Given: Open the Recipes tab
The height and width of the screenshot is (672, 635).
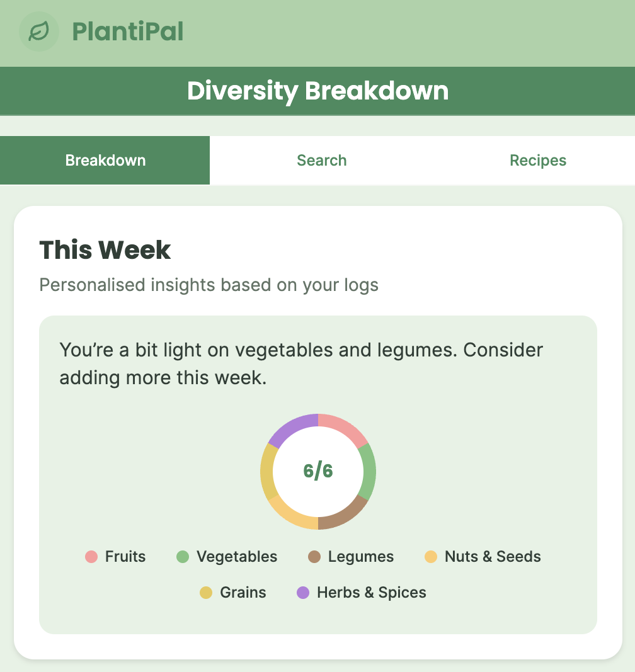Looking at the screenshot, I should point(538,161).
